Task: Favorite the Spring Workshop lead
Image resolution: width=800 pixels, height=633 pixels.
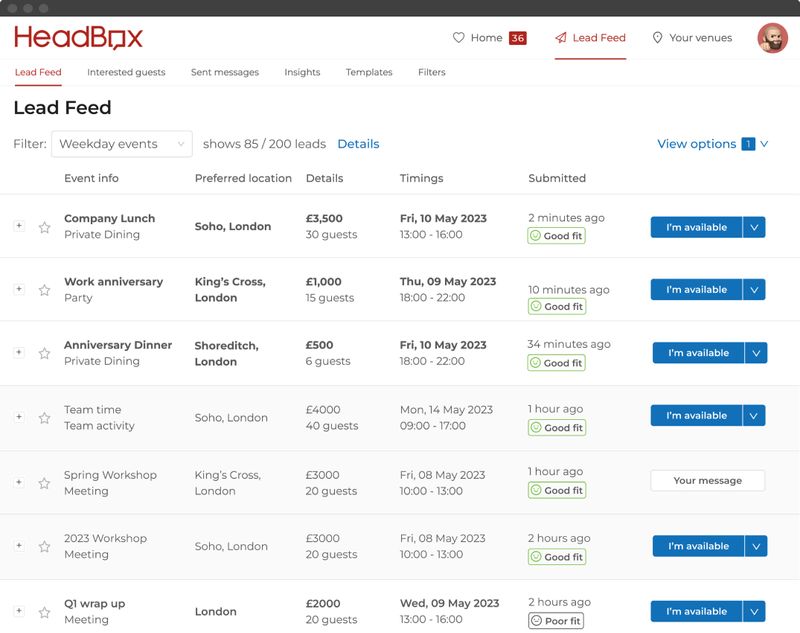Action: (x=44, y=483)
